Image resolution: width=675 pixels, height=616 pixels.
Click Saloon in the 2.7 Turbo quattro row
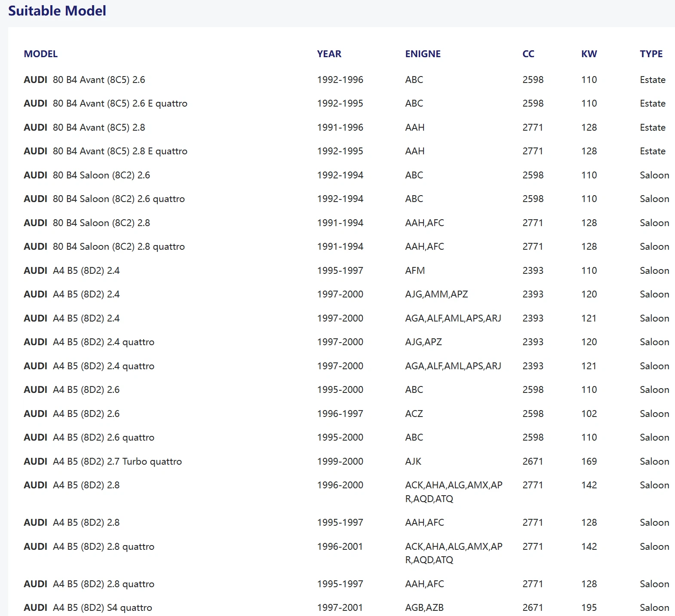tap(654, 462)
